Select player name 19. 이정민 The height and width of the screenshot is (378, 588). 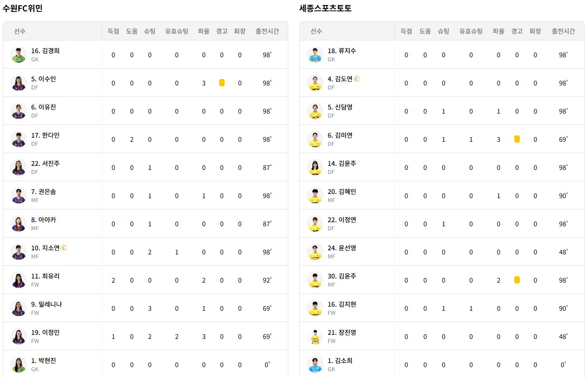(x=45, y=333)
